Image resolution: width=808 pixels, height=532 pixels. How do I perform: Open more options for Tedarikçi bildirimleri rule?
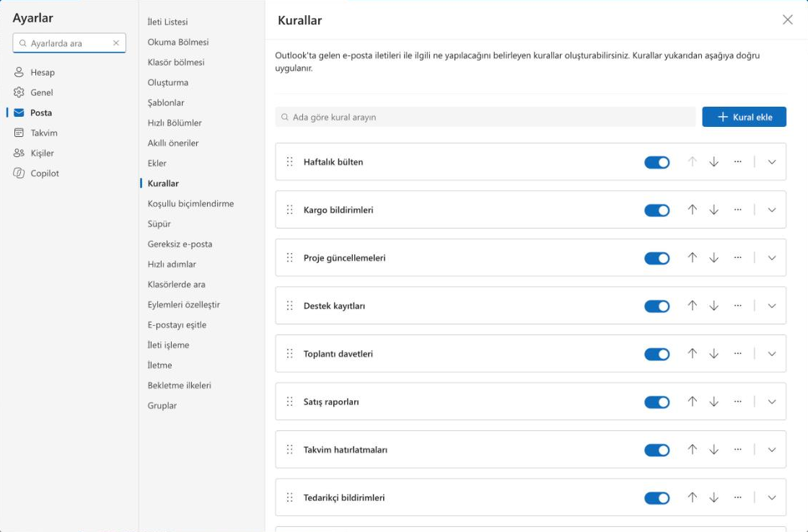click(737, 497)
